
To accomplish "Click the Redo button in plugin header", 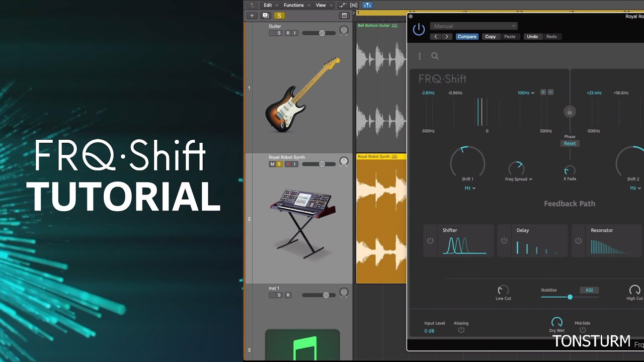I will click(x=551, y=37).
